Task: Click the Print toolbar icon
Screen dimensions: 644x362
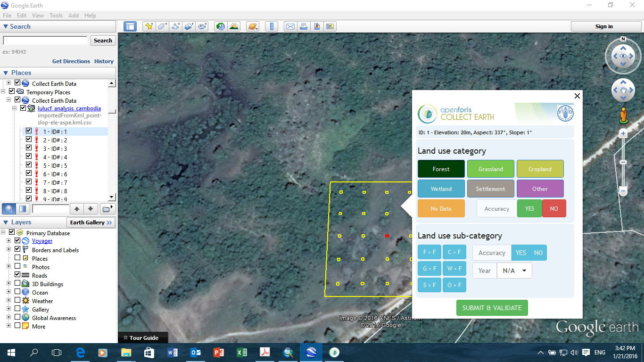Action: (304, 26)
